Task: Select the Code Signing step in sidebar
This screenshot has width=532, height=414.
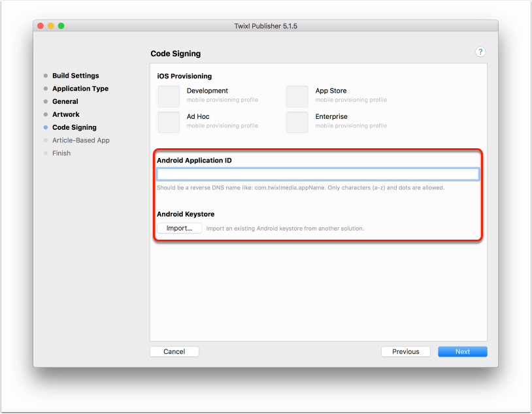Action: pos(75,127)
